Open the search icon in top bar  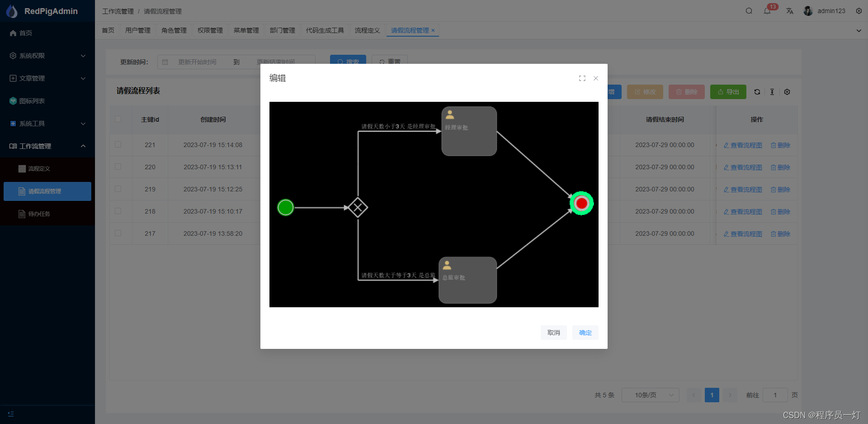click(749, 11)
